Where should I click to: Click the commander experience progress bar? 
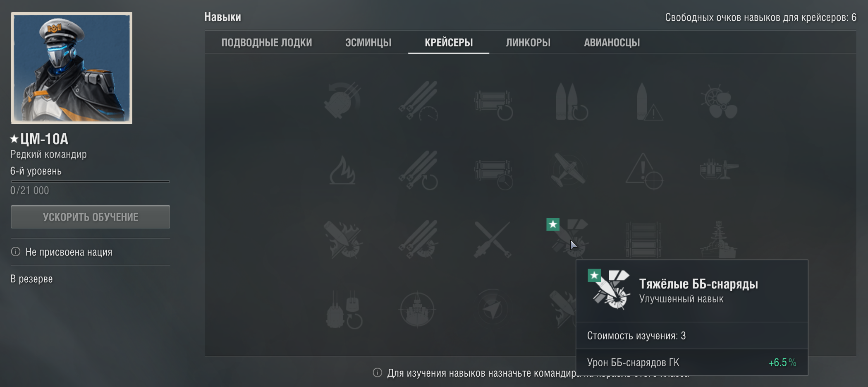click(90, 181)
